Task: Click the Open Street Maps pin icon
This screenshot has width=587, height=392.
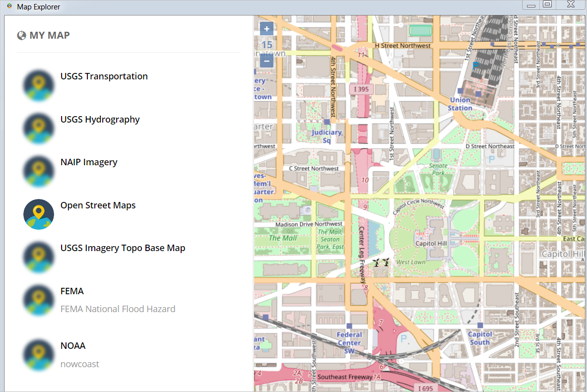Action: [x=38, y=214]
